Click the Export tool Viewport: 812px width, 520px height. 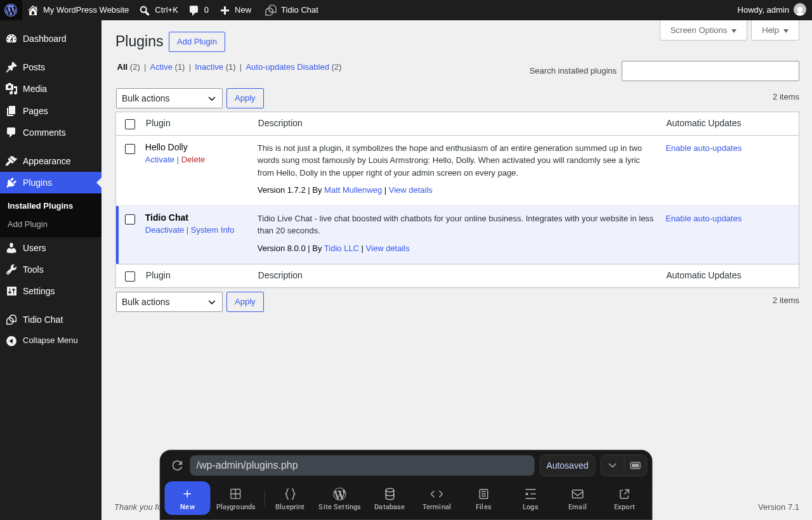624,498
